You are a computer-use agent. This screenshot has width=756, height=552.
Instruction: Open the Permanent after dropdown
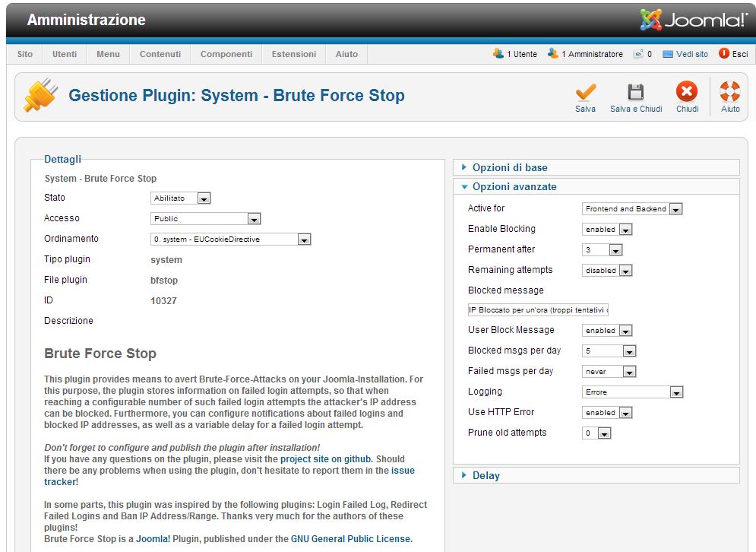tap(603, 250)
